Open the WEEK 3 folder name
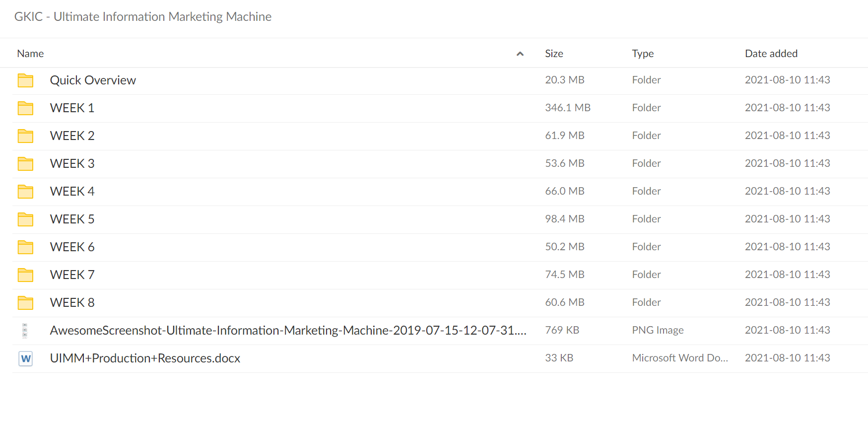This screenshot has width=868, height=422. click(x=72, y=164)
